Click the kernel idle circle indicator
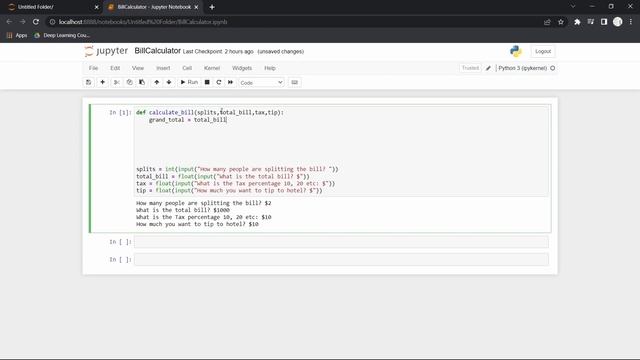 (x=553, y=68)
